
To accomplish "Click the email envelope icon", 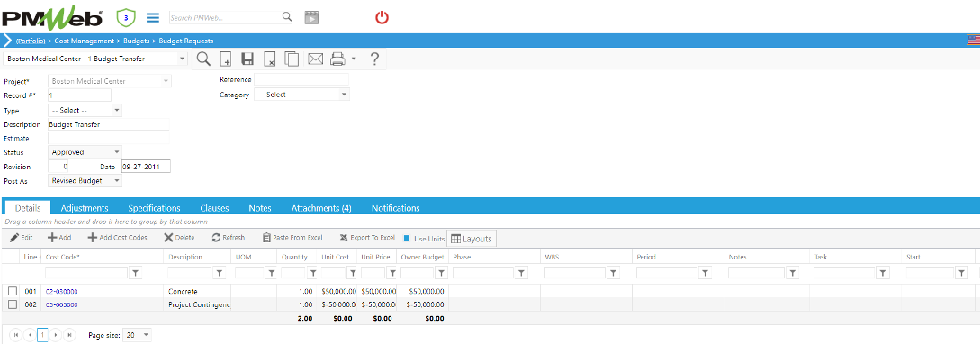I will [316, 59].
